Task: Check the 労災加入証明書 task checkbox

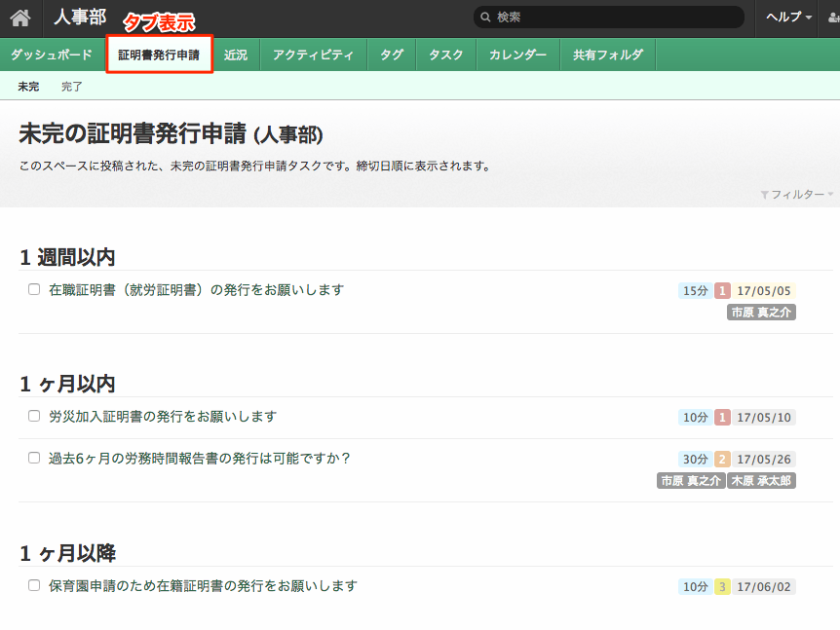Action: [x=34, y=416]
